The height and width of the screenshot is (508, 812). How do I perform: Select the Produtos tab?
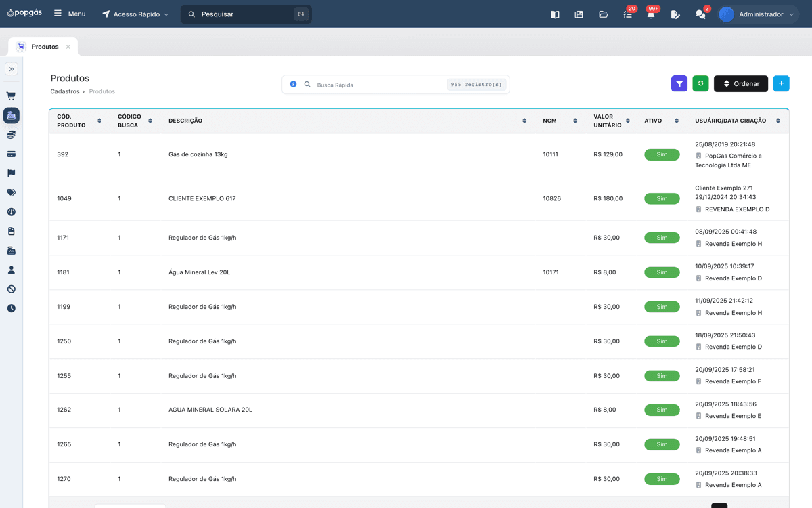pos(45,47)
